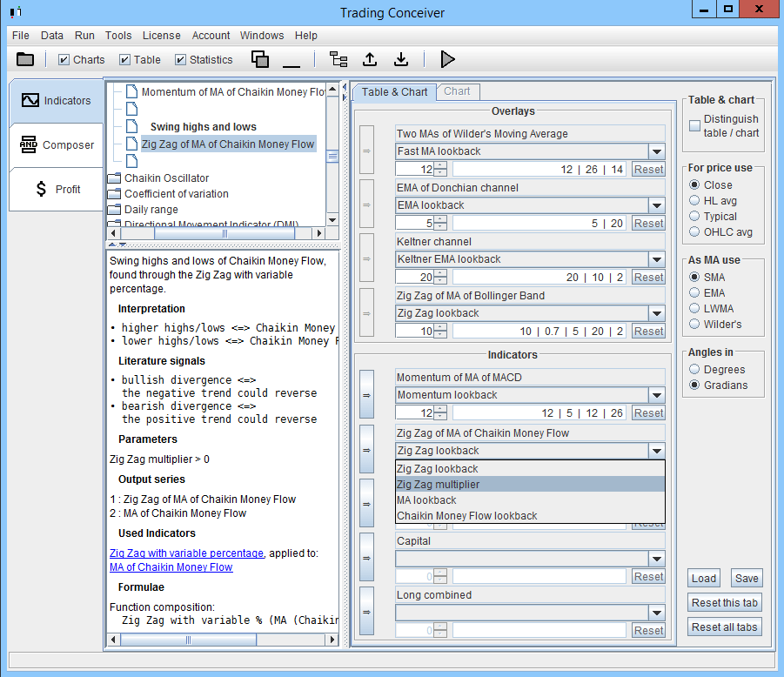The image size is (784, 677).
Task: Open the License menu
Action: tap(162, 36)
